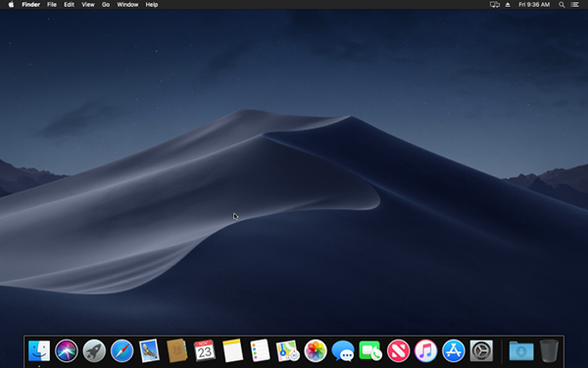588x368 pixels.
Task: Open Finder from the Dock
Action: coord(39,350)
